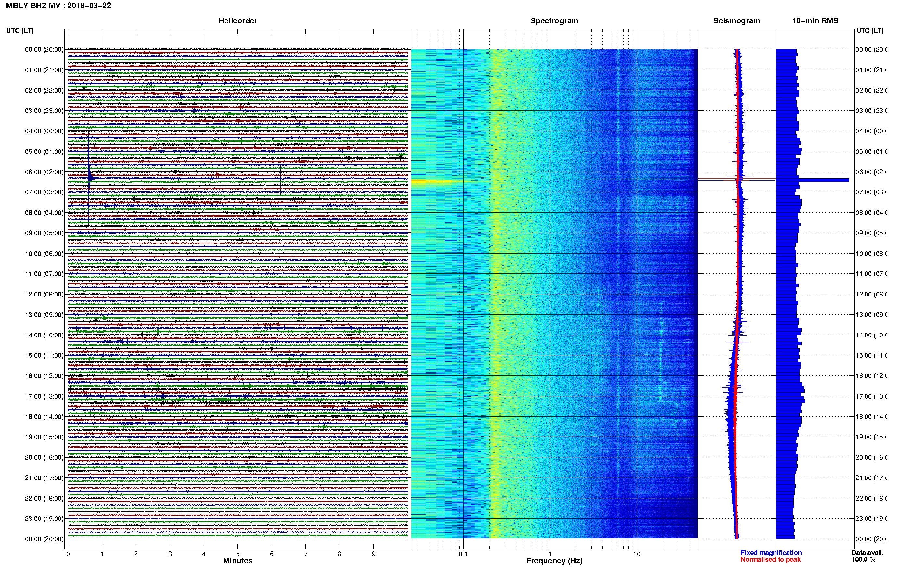Select the 20:00 (16:00) time label

coord(44,458)
